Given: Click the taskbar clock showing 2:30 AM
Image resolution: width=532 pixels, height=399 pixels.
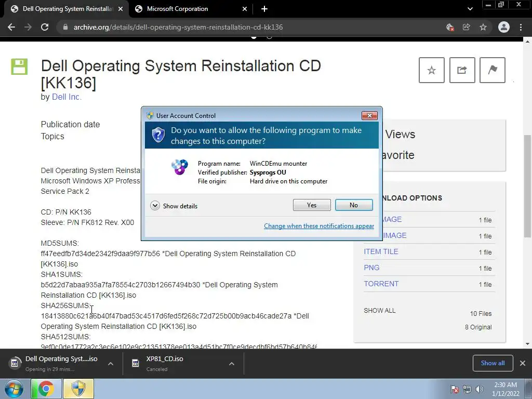Looking at the screenshot, I should point(506,389).
